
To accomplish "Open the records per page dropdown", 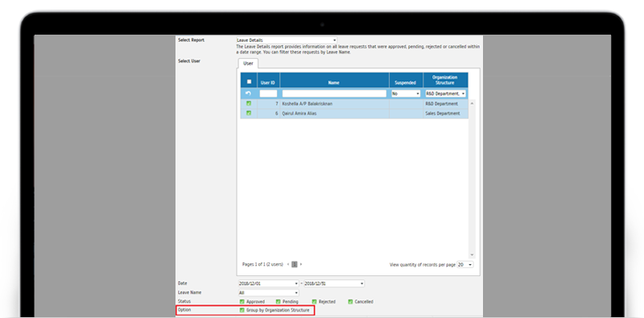I will tap(465, 265).
